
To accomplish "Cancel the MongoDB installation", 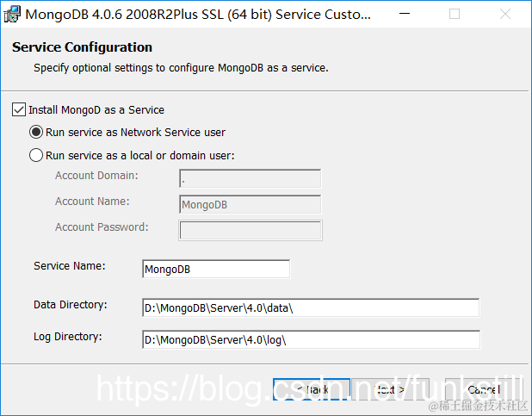I will point(484,389).
